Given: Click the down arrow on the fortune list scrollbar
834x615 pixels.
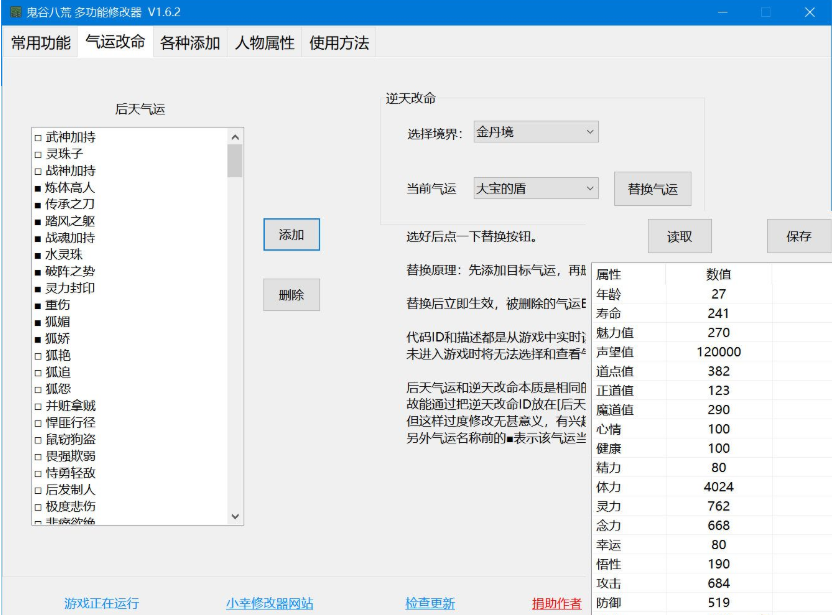Looking at the screenshot, I should 235,516.
